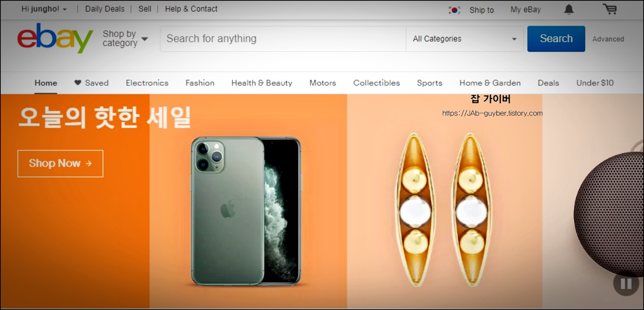Go to the Fashion category tab

pyautogui.click(x=200, y=83)
